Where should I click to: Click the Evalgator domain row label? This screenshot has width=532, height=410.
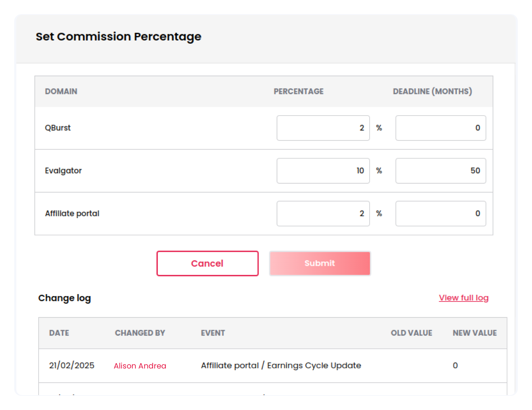coord(63,171)
